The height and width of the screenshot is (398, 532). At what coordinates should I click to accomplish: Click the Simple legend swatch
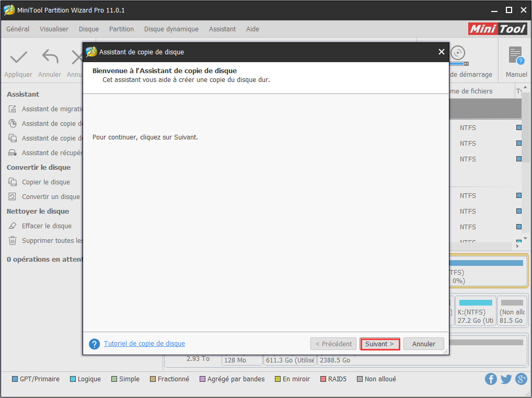click(114, 379)
